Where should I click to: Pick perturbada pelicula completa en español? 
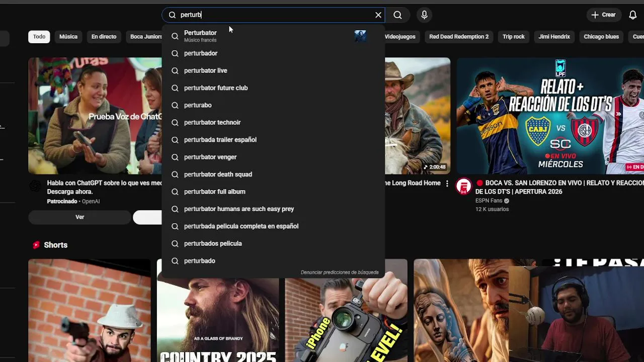[x=273, y=226]
